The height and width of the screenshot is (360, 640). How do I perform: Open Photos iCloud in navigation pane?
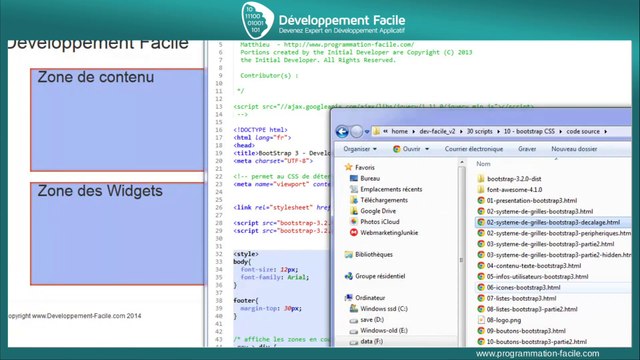click(x=375, y=222)
